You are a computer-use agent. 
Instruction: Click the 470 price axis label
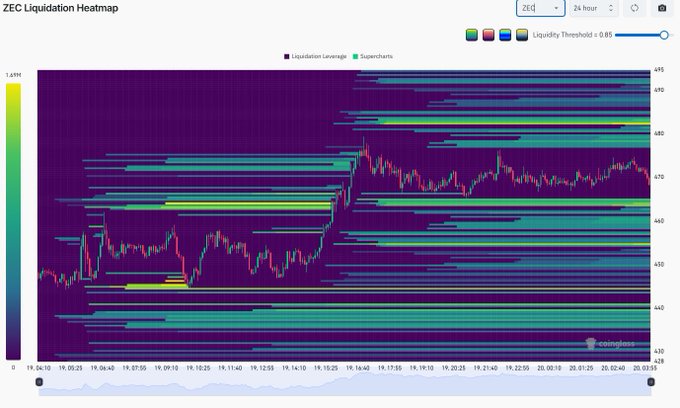point(659,177)
